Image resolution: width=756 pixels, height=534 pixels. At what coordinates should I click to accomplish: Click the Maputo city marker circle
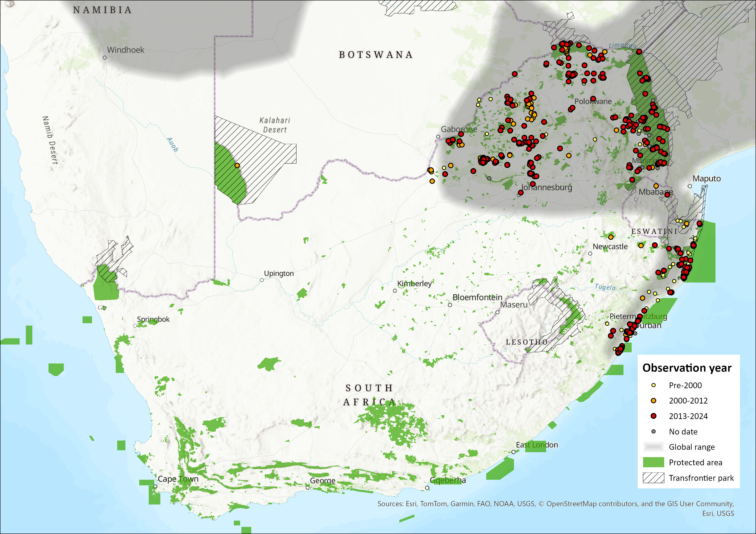point(690,186)
